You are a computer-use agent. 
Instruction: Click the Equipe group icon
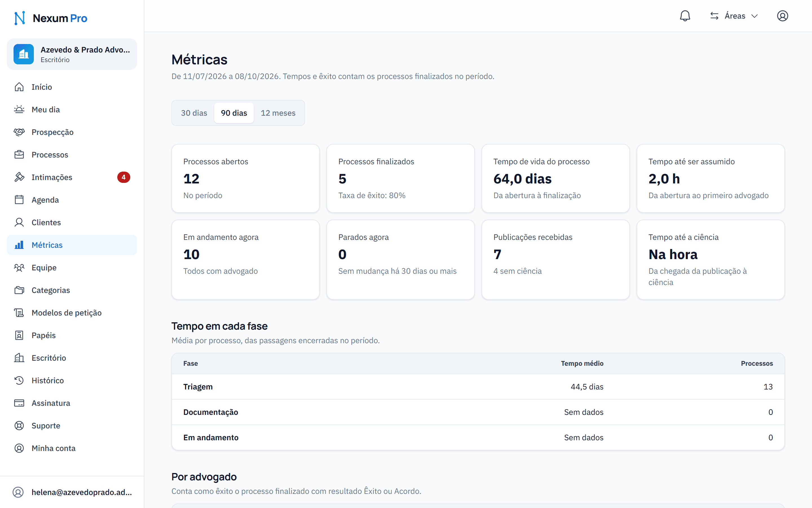point(19,268)
